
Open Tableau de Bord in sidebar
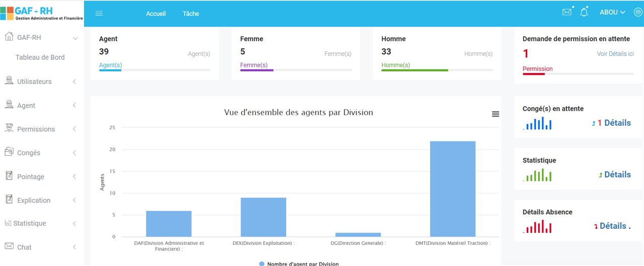coord(40,57)
